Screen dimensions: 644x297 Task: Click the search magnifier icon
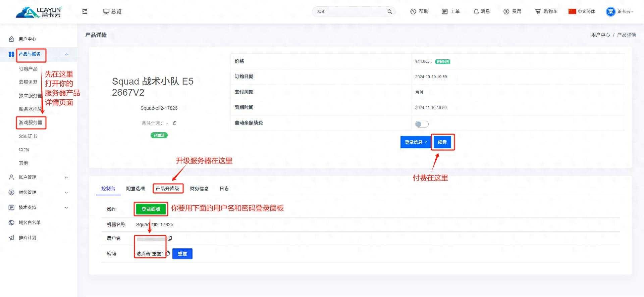[390, 12]
